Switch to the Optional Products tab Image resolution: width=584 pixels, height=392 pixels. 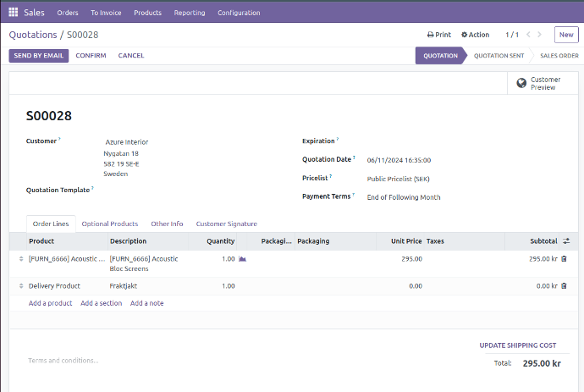[109, 224]
